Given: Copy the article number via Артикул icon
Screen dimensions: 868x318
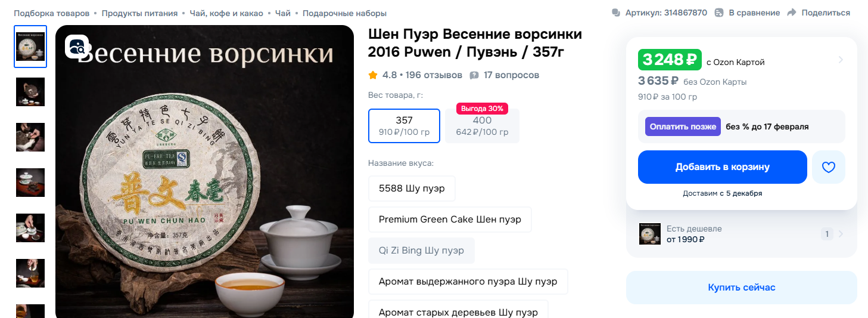Looking at the screenshot, I should 616,13.
